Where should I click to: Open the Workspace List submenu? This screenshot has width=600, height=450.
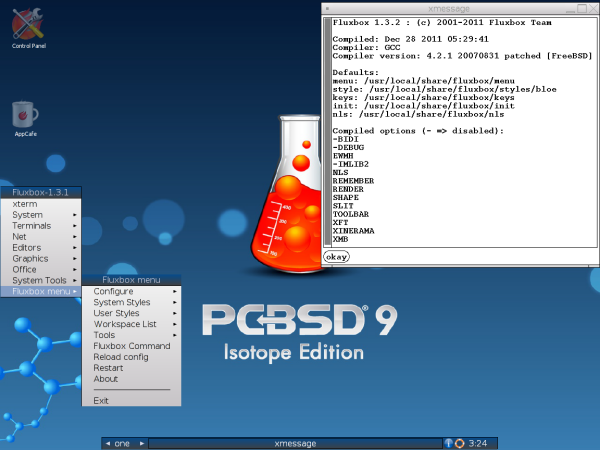(x=131, y=324)
